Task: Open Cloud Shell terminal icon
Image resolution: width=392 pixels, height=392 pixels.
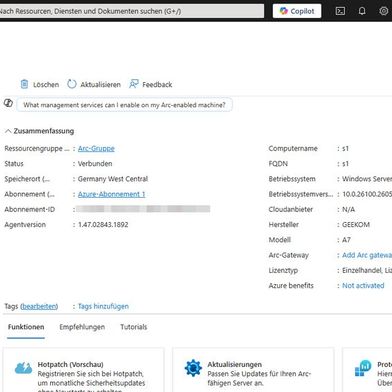Action: [340, 11]
